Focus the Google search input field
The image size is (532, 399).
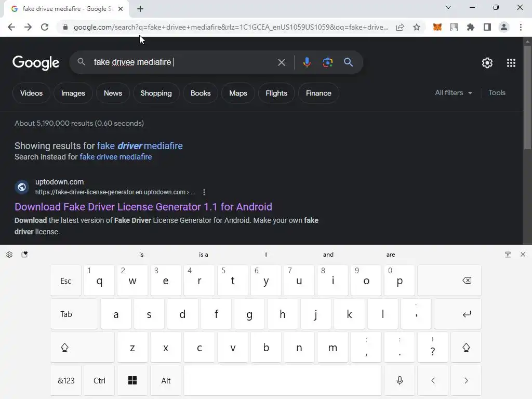pos(183,62)
